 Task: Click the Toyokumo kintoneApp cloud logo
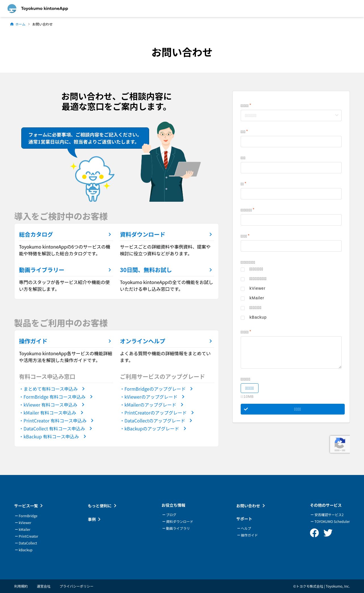click(x=12, y=9)
